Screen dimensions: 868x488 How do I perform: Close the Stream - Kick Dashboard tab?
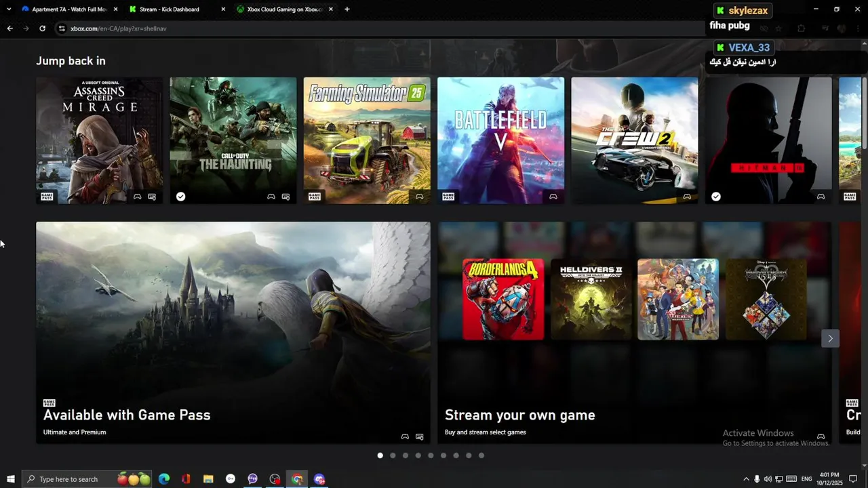(223, 9)
